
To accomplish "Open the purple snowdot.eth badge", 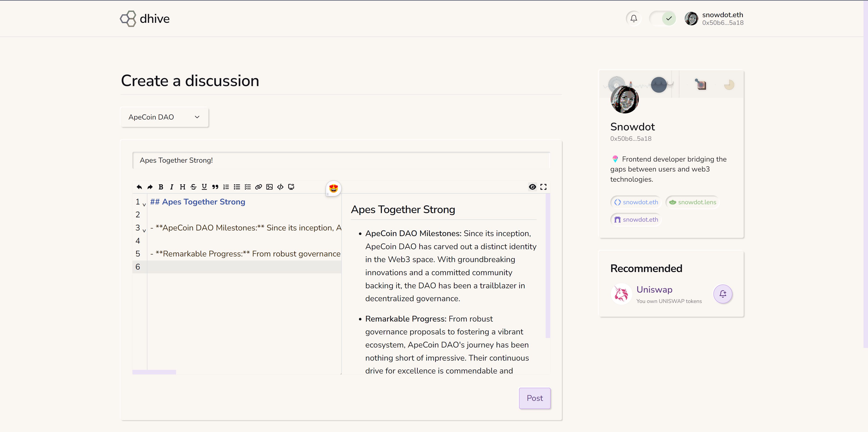I will [x=636, y=220].
